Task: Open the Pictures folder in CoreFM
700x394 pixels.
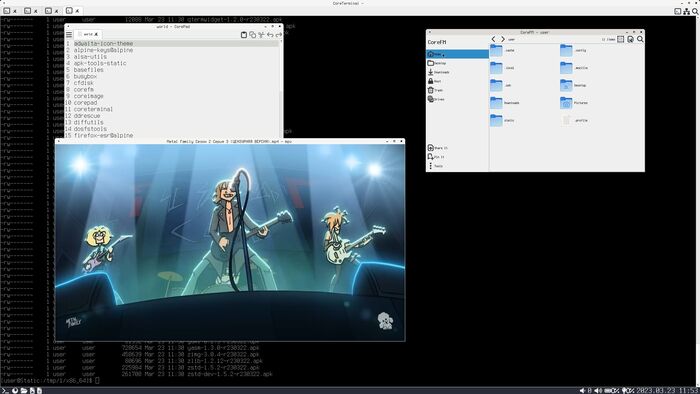Action: click(574, 103)
